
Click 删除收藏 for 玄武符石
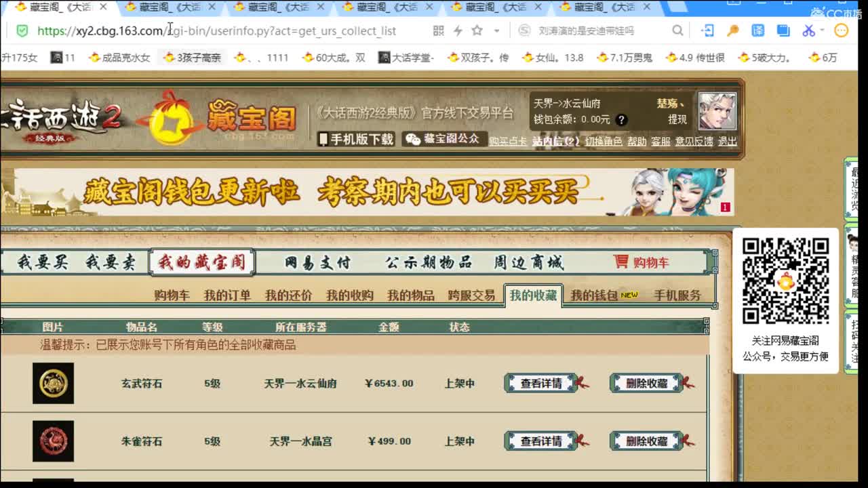pyautogui.click(x=647, y=383)
